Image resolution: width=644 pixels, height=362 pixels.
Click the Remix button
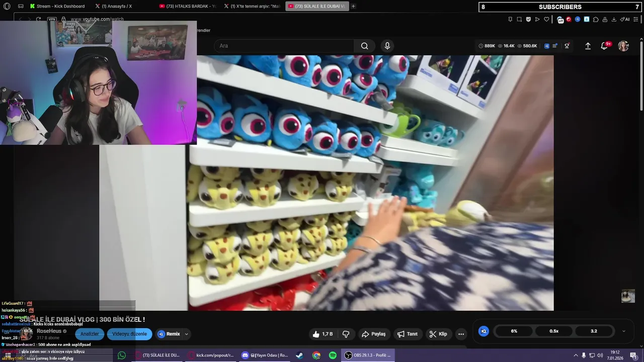(169, 334)
